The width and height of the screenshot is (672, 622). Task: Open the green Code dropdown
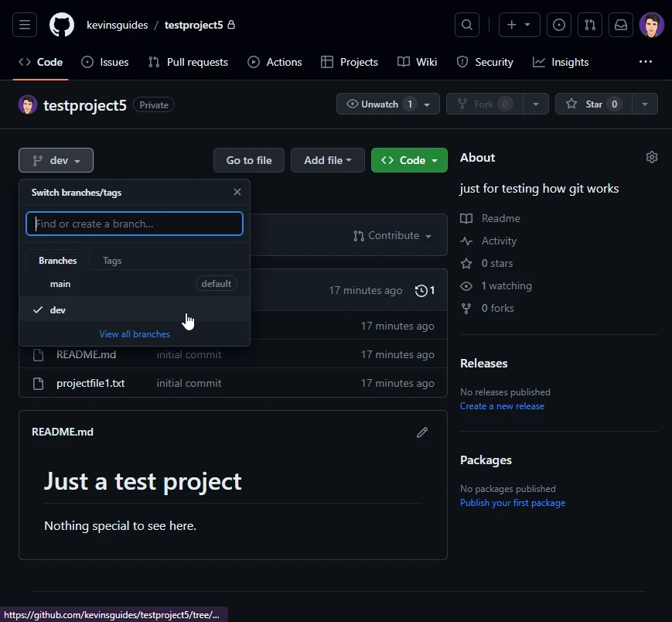[x=409, y=160]
